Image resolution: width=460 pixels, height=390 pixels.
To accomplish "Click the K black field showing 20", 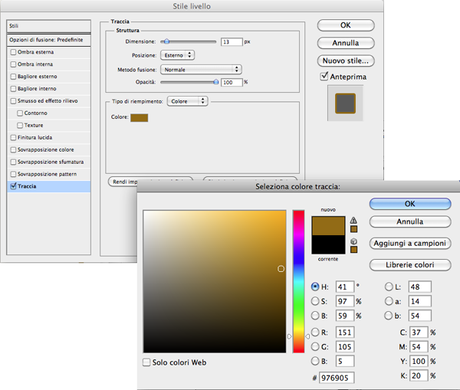I will tap(418, 376).
